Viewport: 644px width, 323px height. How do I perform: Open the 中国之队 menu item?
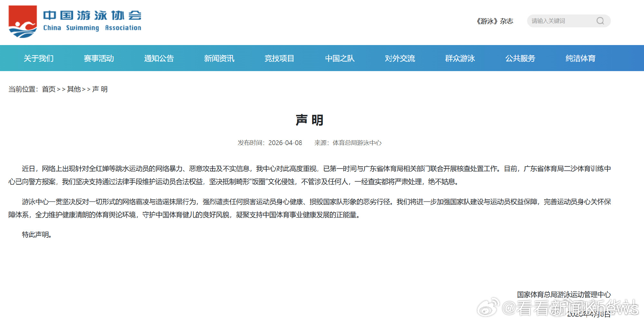pos(339,58)
